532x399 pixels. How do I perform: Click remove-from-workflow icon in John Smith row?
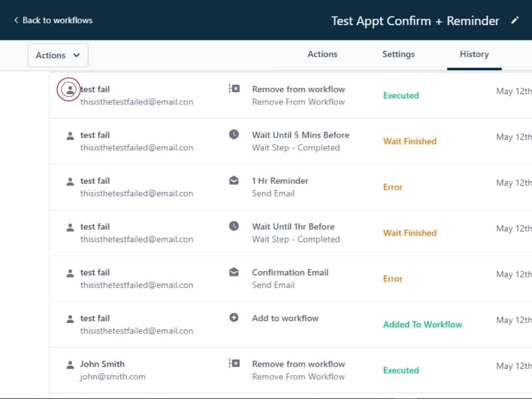coord(234,364)
